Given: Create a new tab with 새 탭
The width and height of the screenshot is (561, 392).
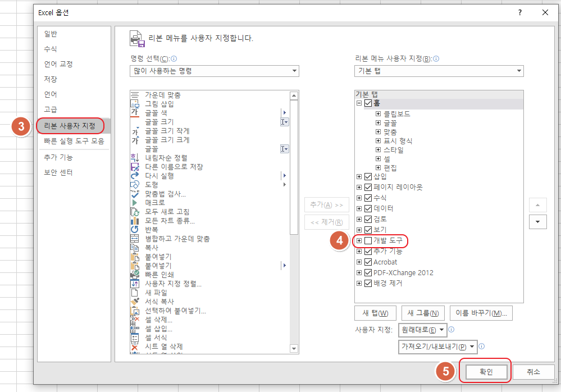Looking at the screenshot, I should (375, 312).
